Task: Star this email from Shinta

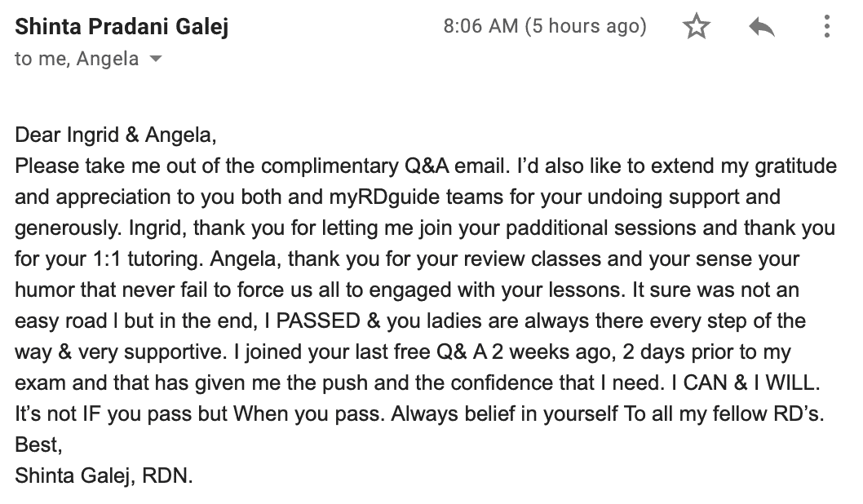Action: (696, 27)
